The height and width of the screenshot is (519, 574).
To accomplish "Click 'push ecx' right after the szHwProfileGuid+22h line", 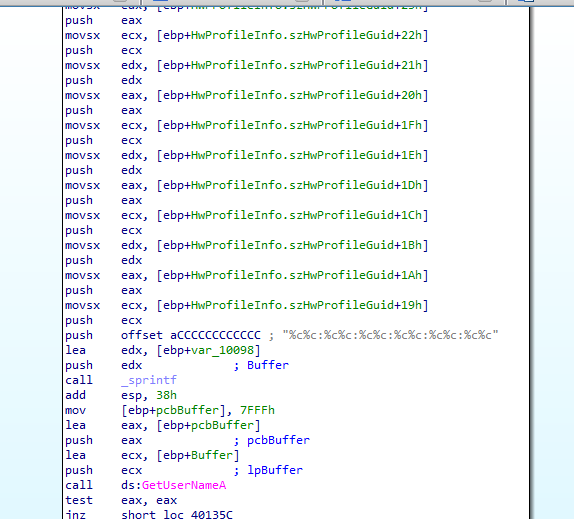I will [104, 51].
